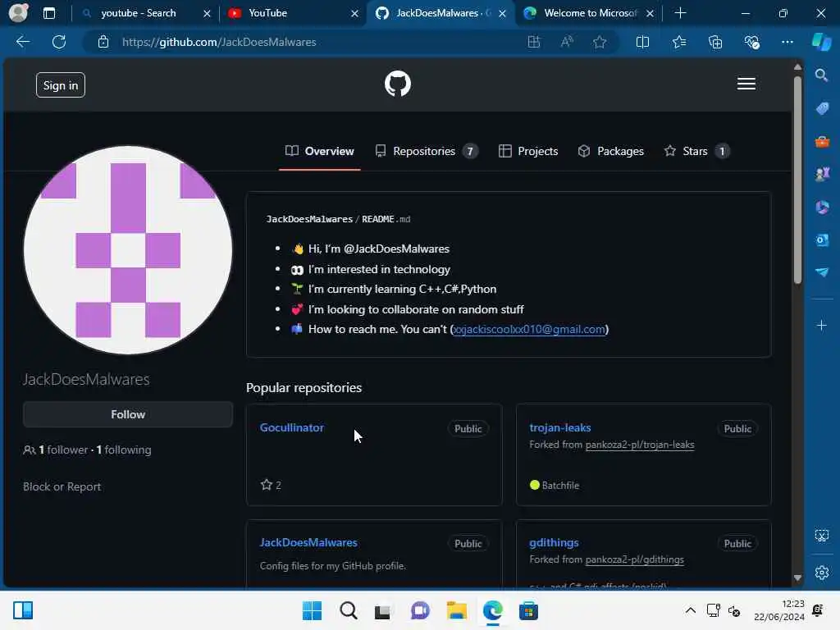Switch to the youtube - Search tab
Viewport: 840px width, 630px height.
tap(138, 13)
